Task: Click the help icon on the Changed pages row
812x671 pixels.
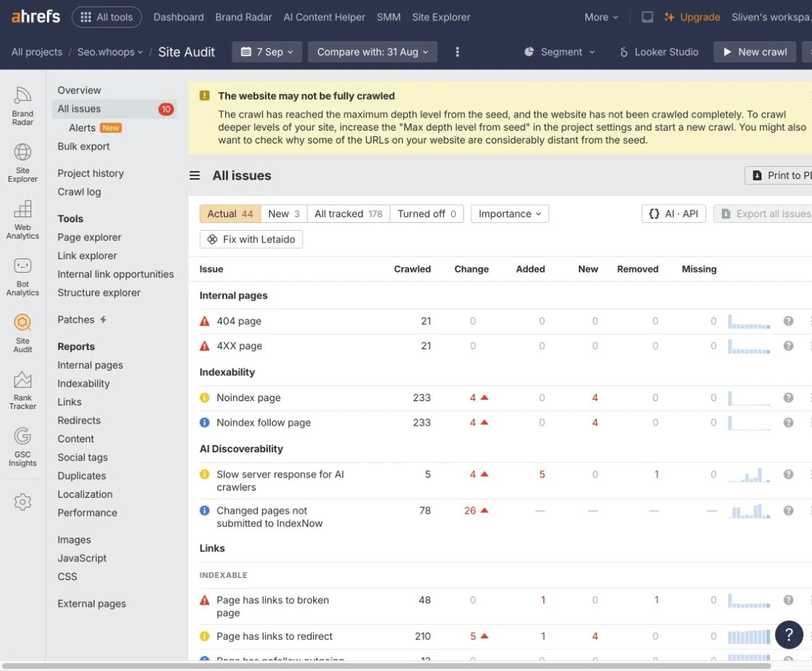Action: 788,511
